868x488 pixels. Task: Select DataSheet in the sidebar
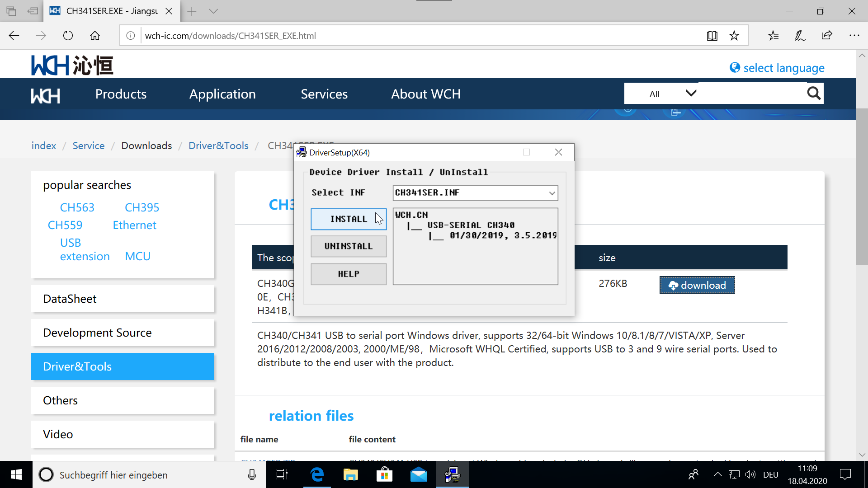(123, 299)
